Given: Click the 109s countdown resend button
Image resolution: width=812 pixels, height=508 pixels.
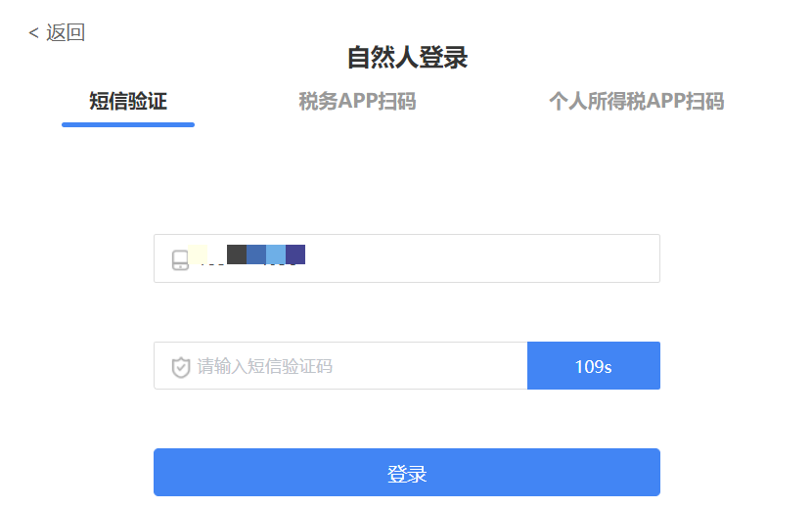Looking at the screenshot, I should click(594, 365).
